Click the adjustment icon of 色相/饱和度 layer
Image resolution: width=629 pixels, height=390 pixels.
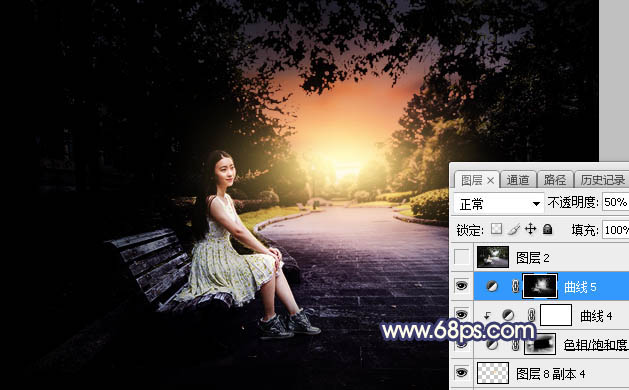point(492,344)
